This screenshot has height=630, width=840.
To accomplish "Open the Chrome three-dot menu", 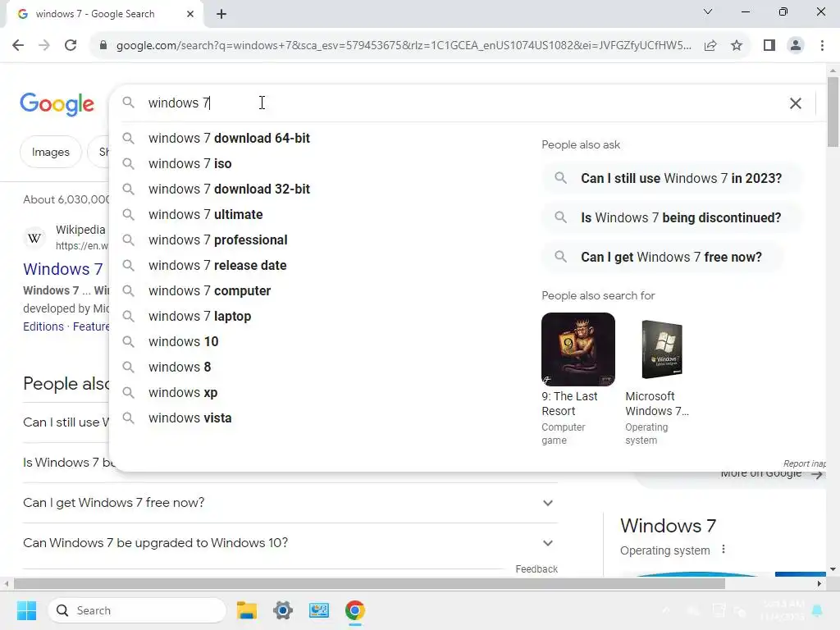I will pyautogui.click(x=822, y=45).
